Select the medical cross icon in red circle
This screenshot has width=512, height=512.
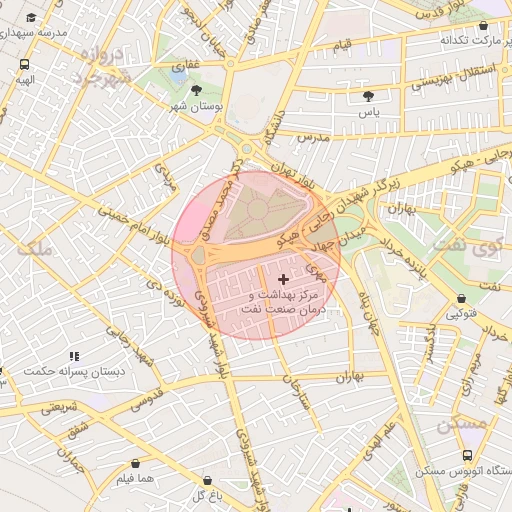tap(283, 279)
